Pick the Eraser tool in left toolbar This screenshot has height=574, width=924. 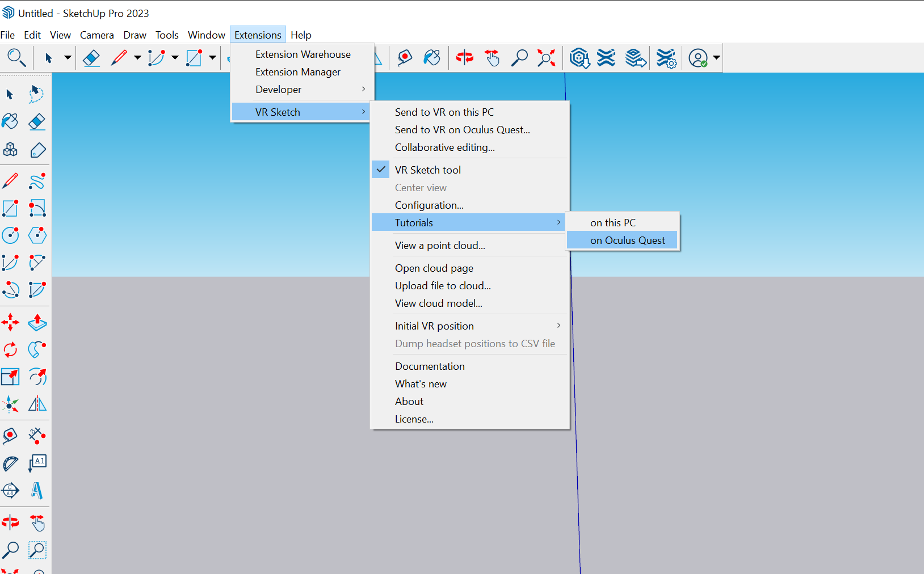point(37,121)
